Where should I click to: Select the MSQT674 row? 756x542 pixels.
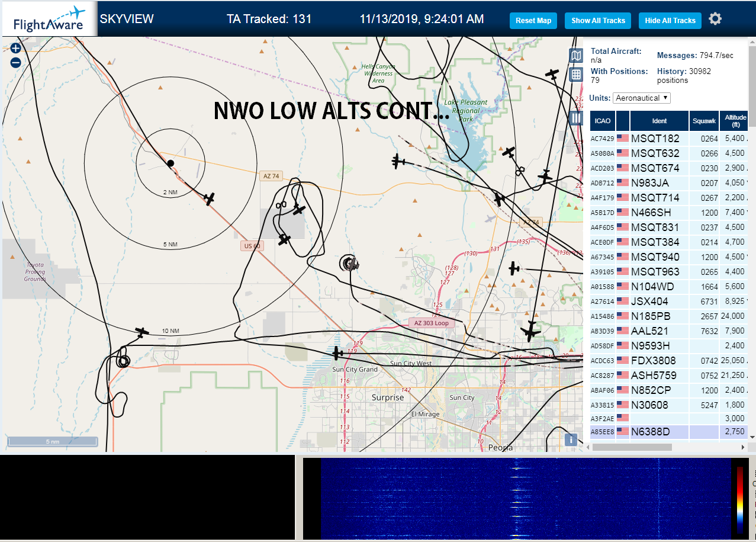coord(669,168)
